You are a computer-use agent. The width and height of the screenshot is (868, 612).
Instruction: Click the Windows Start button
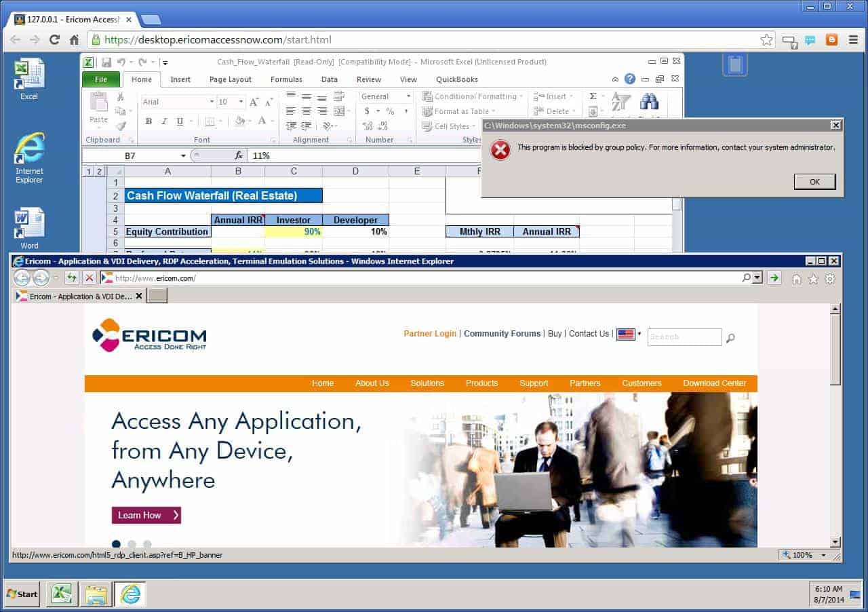point(22,594)
